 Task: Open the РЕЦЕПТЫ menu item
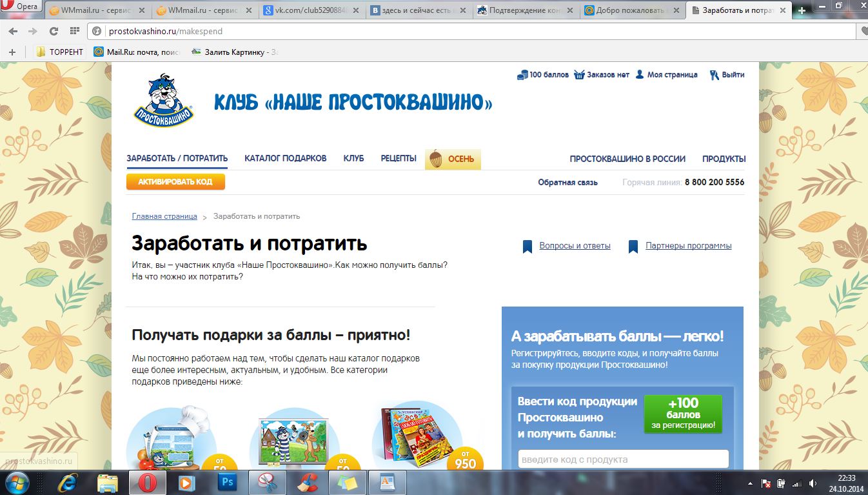click(x=399, y=159)
